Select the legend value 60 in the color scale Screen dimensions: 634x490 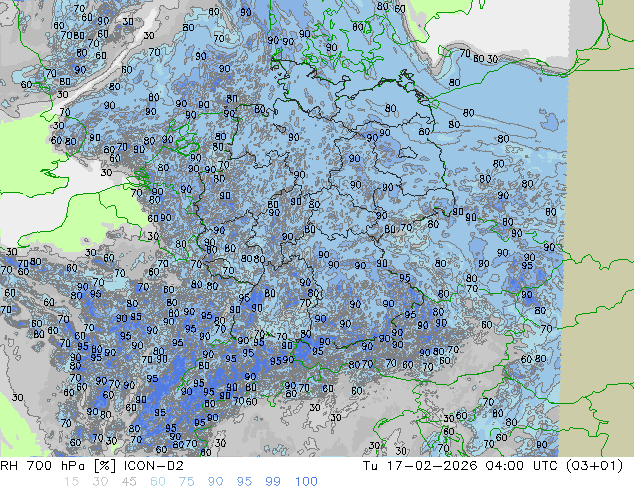click(158, 482)
